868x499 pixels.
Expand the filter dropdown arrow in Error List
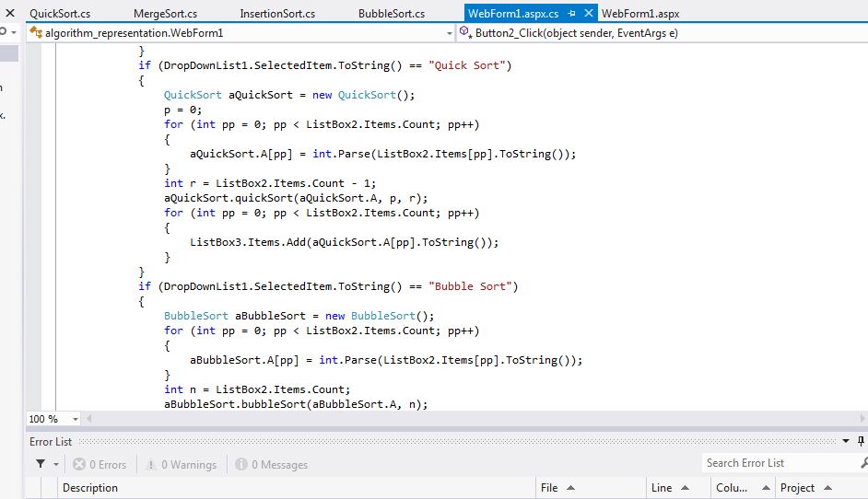tap(56, 464)
